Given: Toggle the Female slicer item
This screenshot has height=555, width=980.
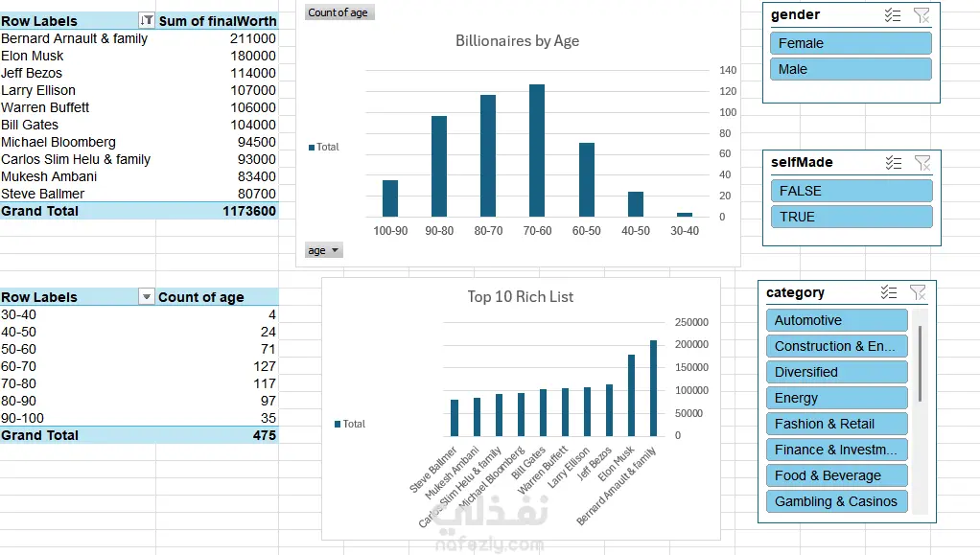Looking at the screenshot, I should pos(851,43).
